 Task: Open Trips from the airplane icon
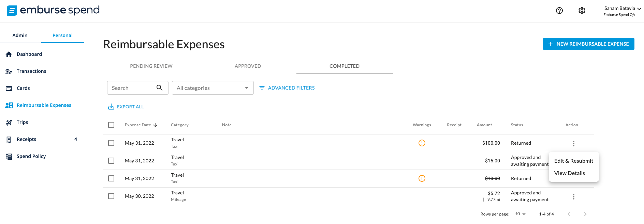tap(9, 123)
